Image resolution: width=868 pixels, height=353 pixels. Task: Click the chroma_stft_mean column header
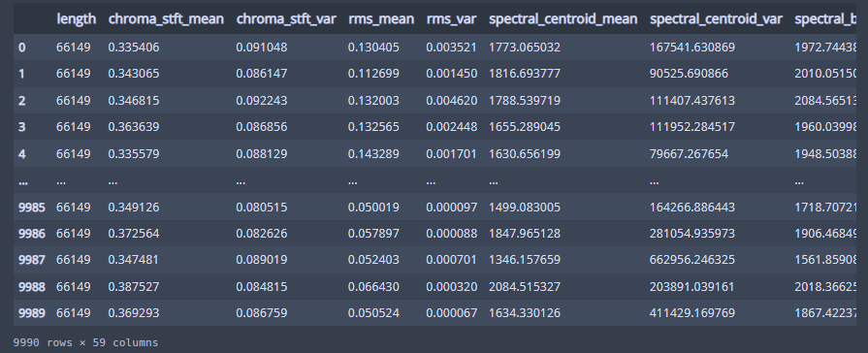click(x=166, y=18)
